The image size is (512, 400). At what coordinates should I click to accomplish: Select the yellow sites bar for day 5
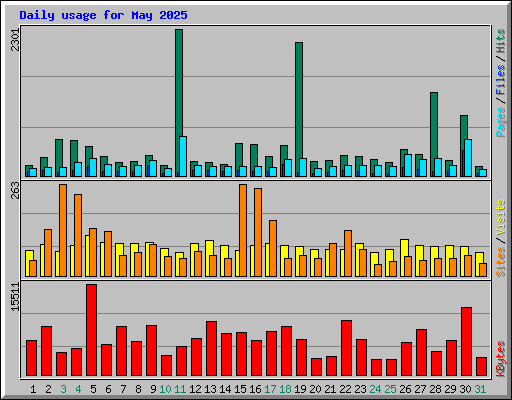click(x=87, y=256)
